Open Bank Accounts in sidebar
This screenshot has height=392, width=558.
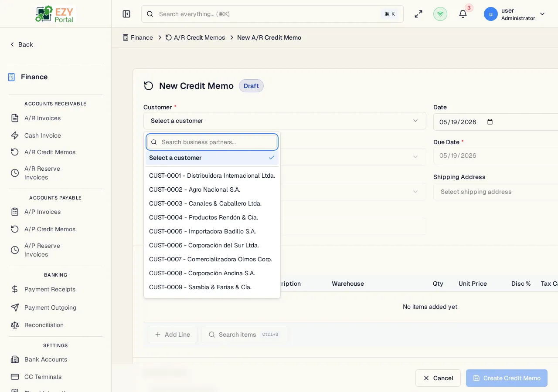point(46,359)
